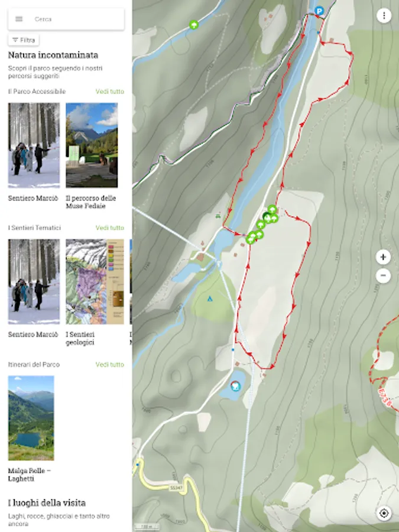Image resolution: width=399 pixels, height=532 pixels.
Task: Open Il percorso delle Muse Fedaie thumbnail
Action: tap(92, 145)
